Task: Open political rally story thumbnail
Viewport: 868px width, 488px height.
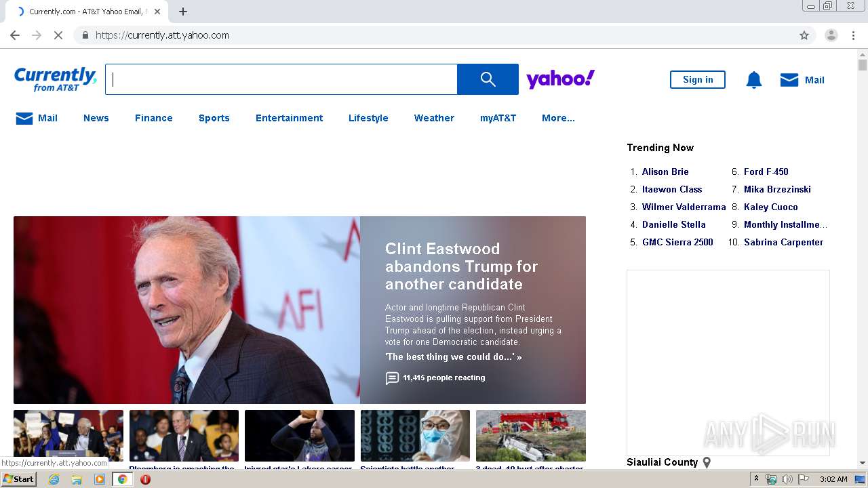Action: coord(68,436)
